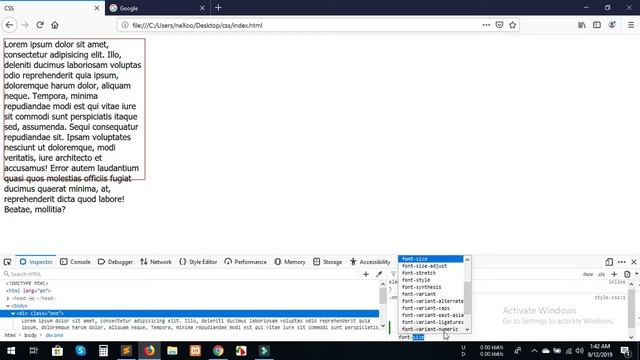This screenshot has width=640, height=360.
Task: Expand the head element node
Action: coord(8,298)
